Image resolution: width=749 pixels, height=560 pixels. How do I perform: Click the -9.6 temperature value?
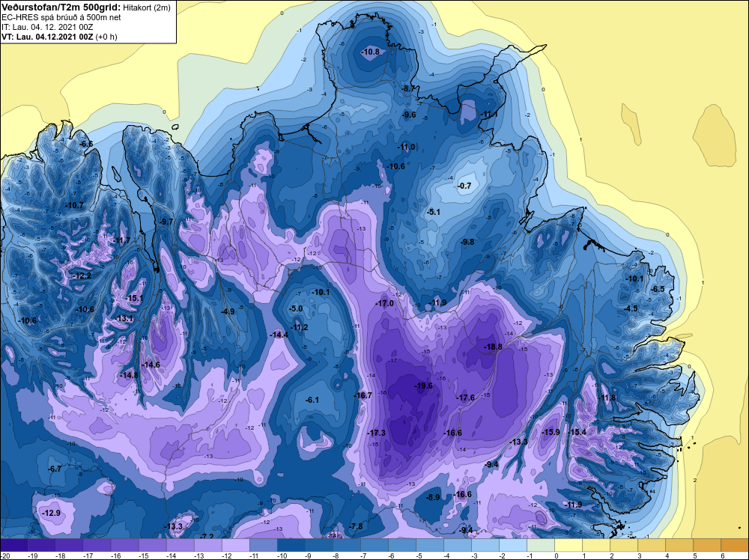click(x=410, y=115)
